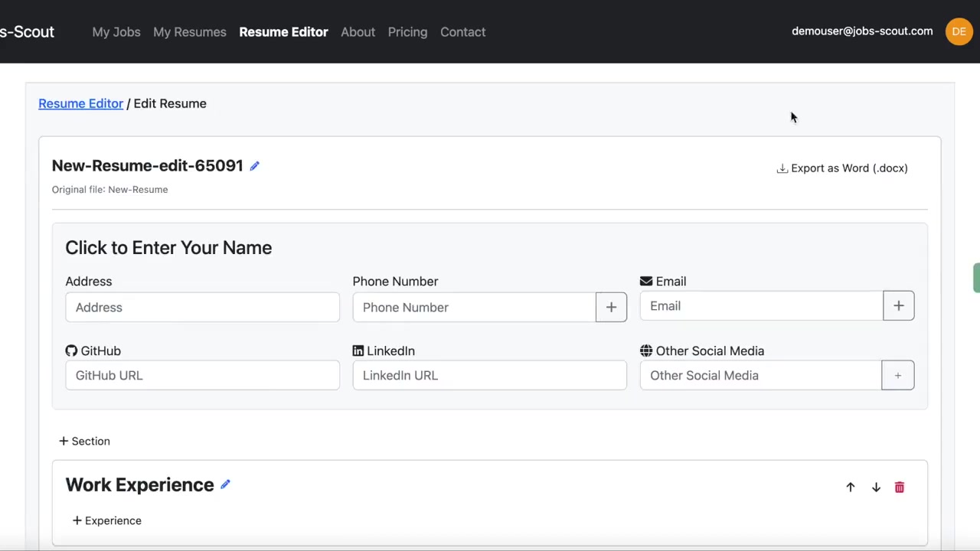The width and height of the screenshot is (980, 551).
Task: Add a new Experience entry
Action: 106,521
